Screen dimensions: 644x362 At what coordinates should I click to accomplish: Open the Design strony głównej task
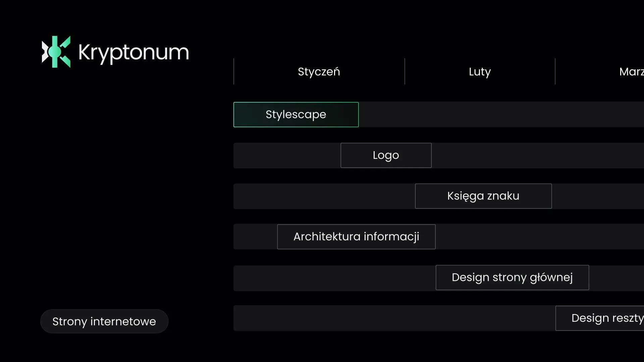[512, 278]
